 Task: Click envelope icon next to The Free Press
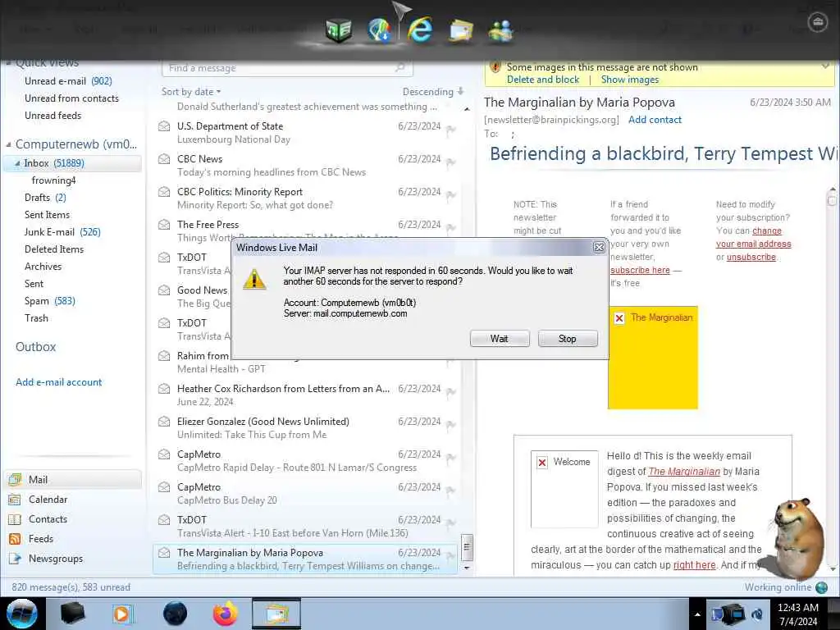pyautogui.click(x=164, y=225)
